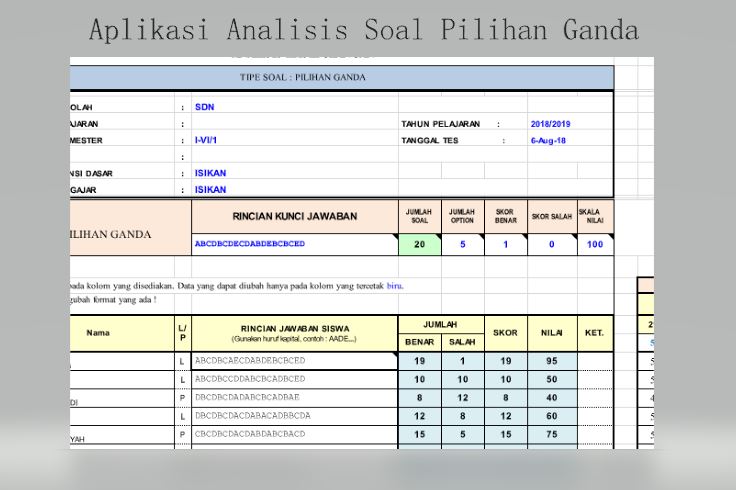The height and width of the screenshot is (490, 736).
Task: Select the SALAH value '12' in the NILAI 40 row
Action: tap(462, 398)
